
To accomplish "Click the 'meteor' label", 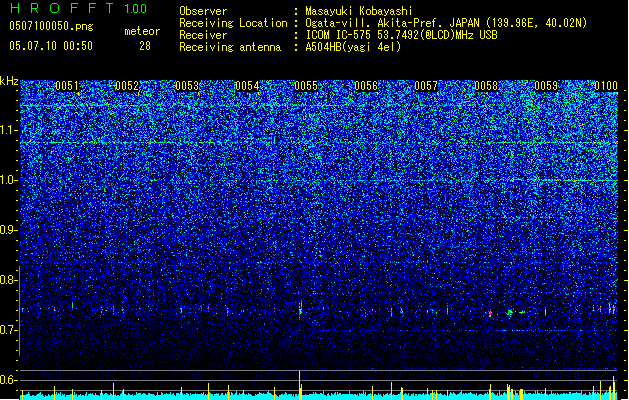I will pyautogui.click(x=142, y=31).
